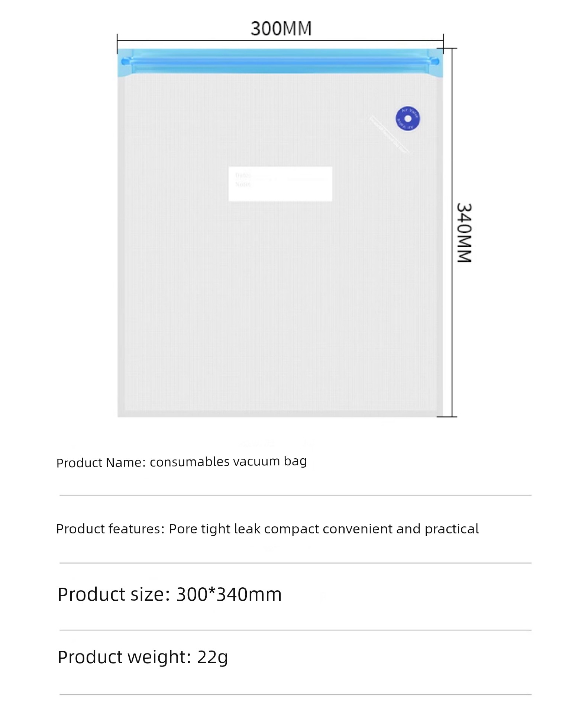Viewport: 588px width, 720px height.
Task: Click the white date note label
Action: point(280,184)
